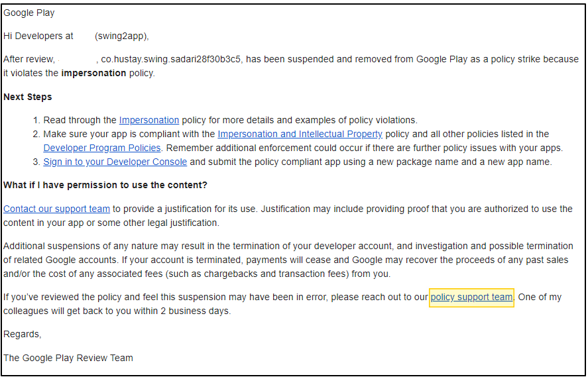Click the What if I have permission heading
This screenshot has width=588, height=379.
105,185
